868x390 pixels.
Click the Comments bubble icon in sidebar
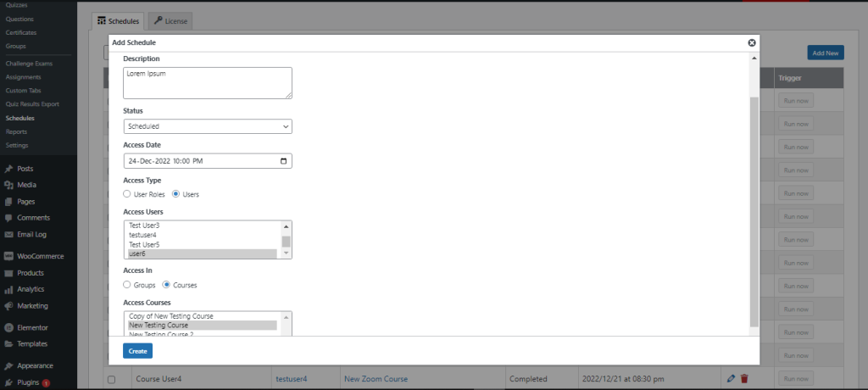[x=8, y=218]
